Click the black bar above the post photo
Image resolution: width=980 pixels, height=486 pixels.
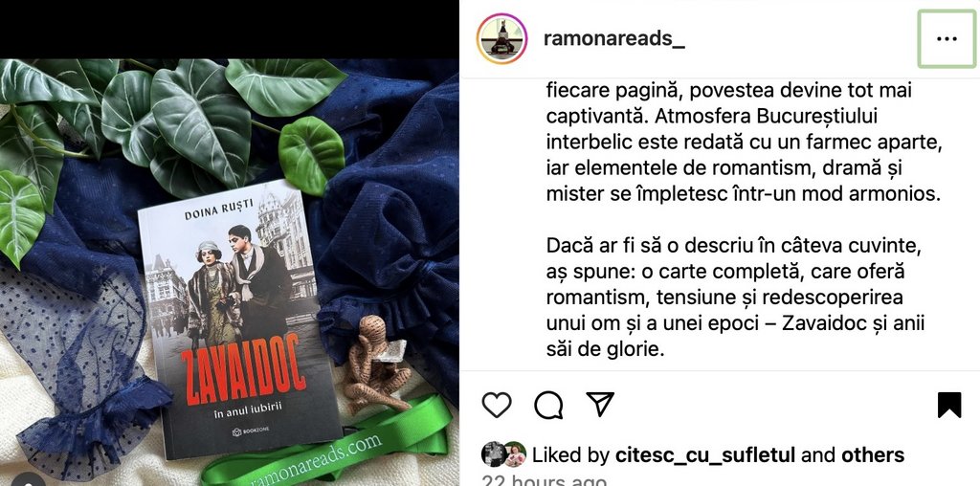pos(229,30)
